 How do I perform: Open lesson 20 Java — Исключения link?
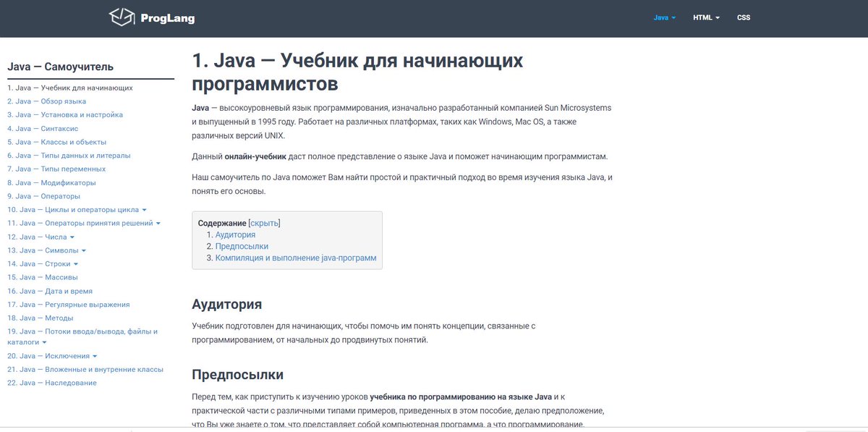tap(48, 356)
